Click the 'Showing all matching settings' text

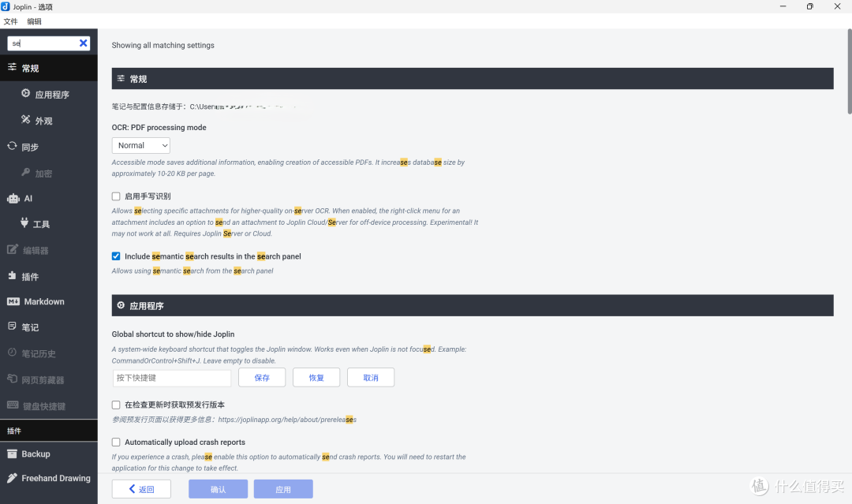click(x=163, y=45)
